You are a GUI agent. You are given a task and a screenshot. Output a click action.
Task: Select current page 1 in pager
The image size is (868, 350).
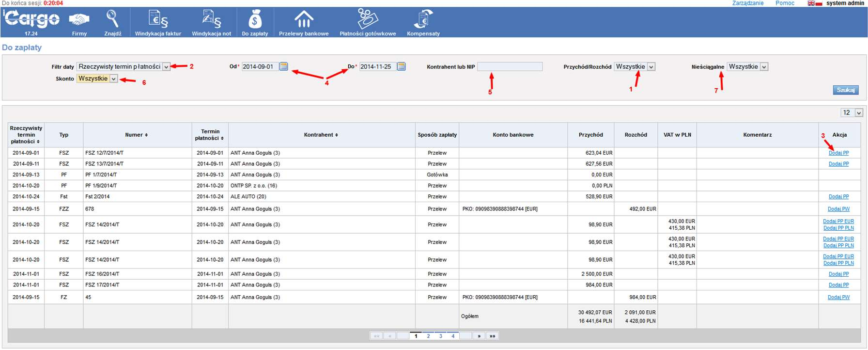416,336
